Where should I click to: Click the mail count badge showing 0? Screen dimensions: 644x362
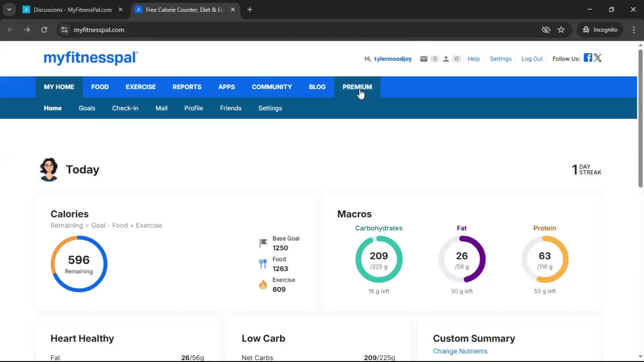(x=435, y=59)
